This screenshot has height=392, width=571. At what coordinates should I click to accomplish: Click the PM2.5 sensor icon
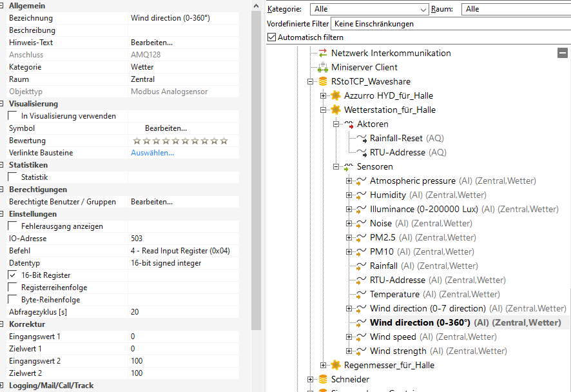click(x=362, y=238)
